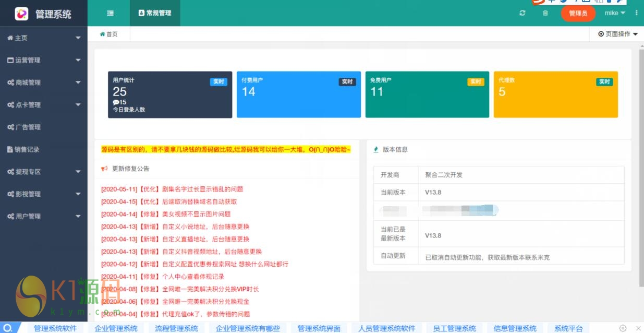Click the trash icon in top bar
The image size is (644, 333).
(545, 13)
